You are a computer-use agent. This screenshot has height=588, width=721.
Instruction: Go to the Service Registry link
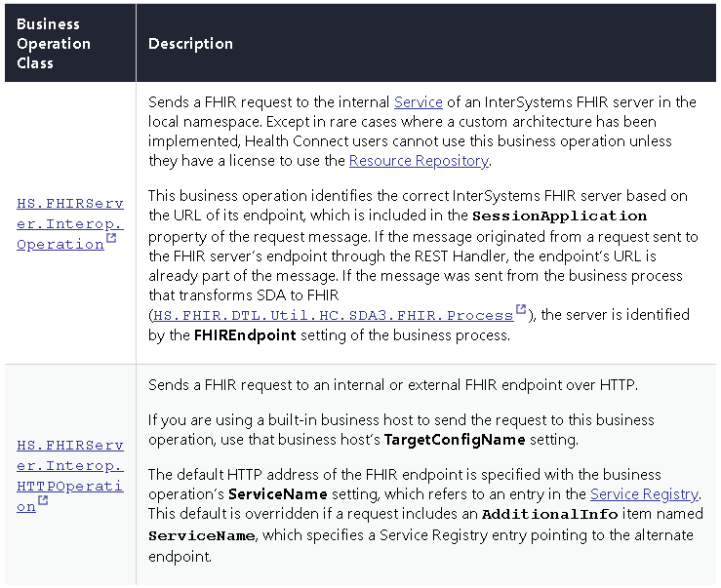(644, 494)
